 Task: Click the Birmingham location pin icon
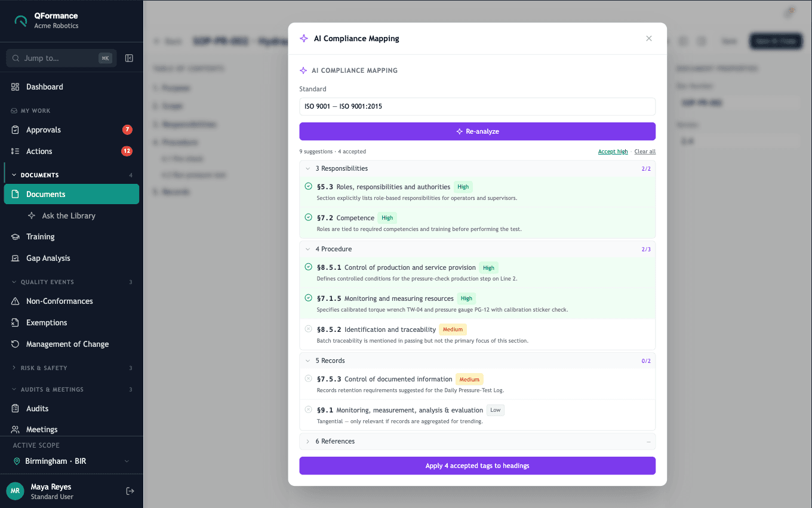point(17,461)
